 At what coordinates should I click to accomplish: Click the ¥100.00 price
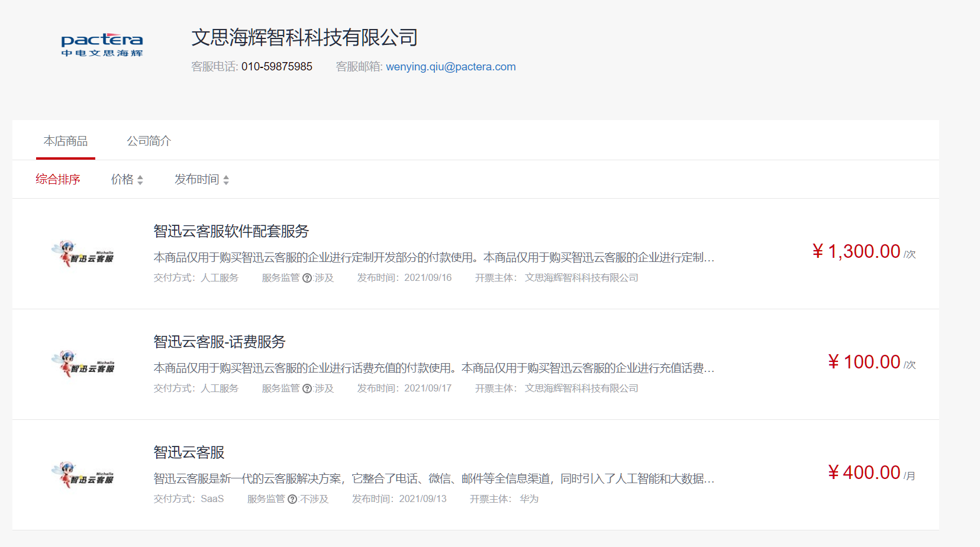tap(864, 362)
